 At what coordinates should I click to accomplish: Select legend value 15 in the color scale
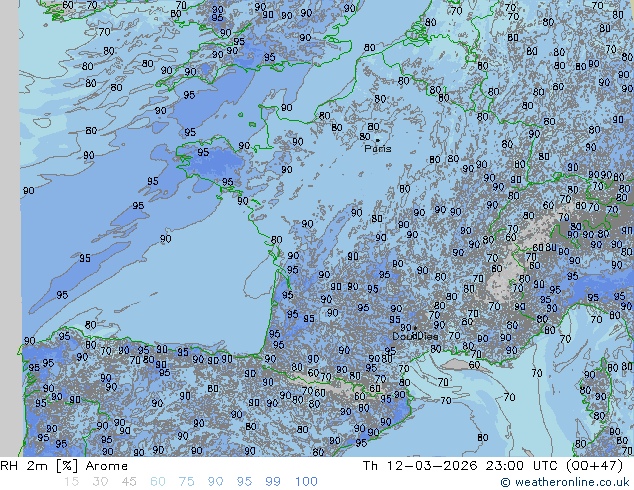coord(71,482)
